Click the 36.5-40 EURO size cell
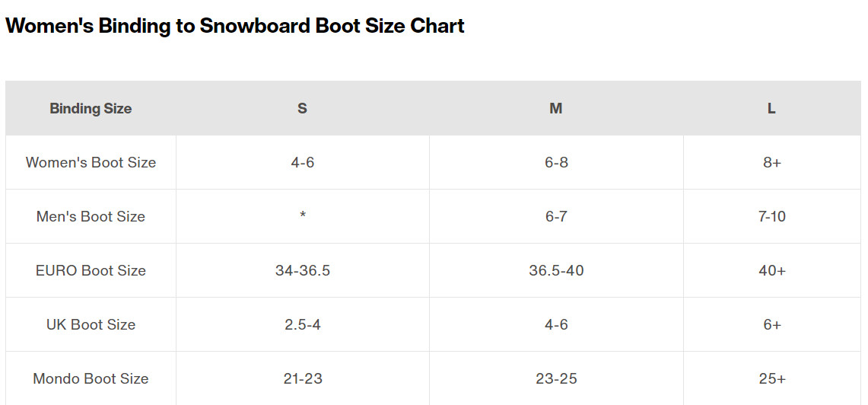This screenshot has height=405, width=868. (x=556, y=270)
